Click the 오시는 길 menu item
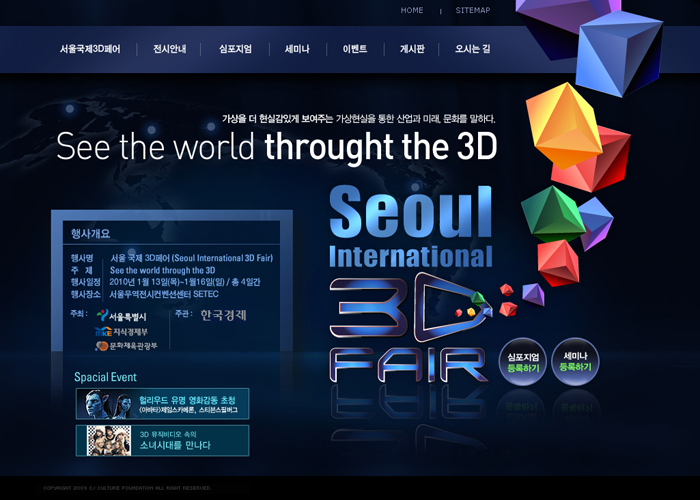The image size is (700, 500). pos(472,49)
